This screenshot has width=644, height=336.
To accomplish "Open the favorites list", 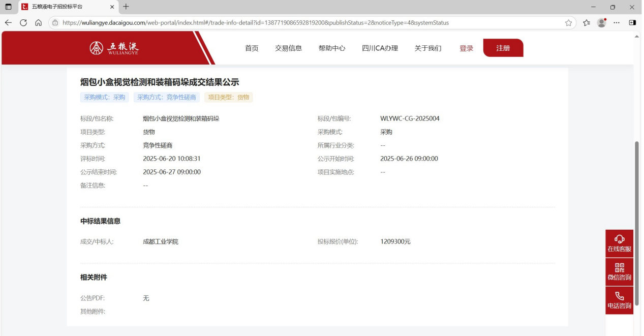I will pyautogui.click(x=587, y=23).
